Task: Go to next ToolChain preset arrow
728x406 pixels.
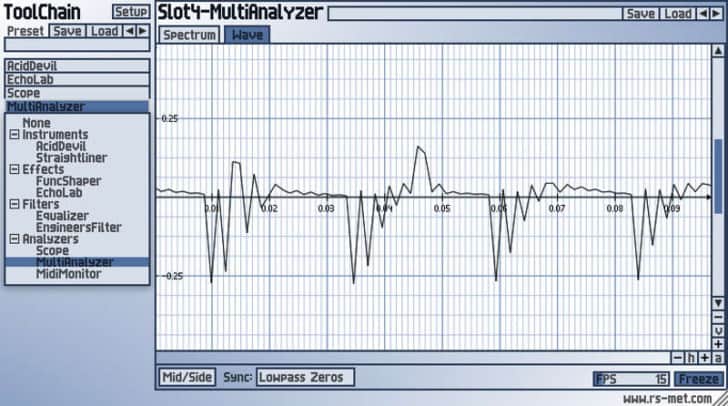Action: [x=143, y=31]
